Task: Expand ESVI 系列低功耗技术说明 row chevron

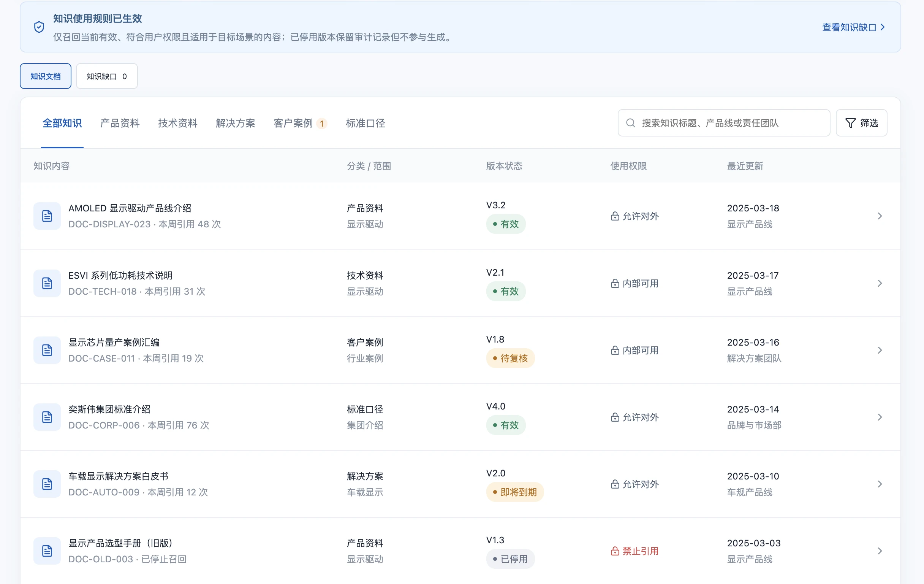Action: coord(880,283)
